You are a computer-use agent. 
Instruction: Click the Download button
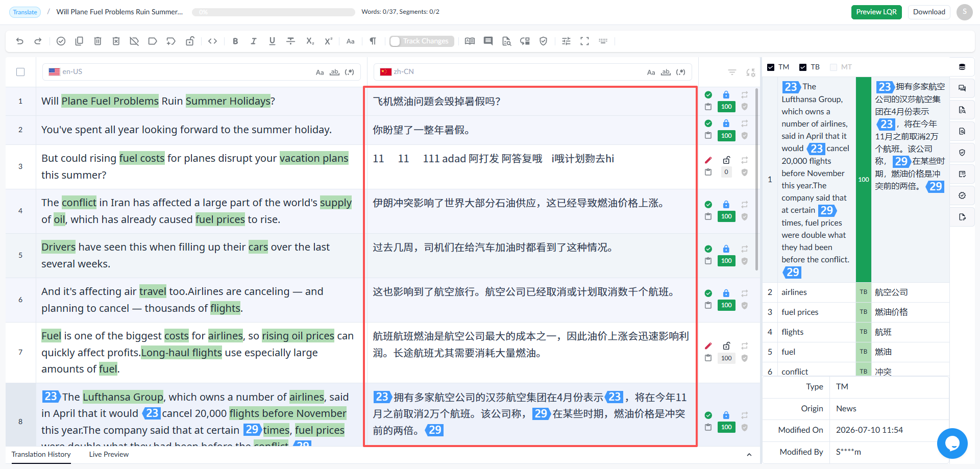(929, 12)
